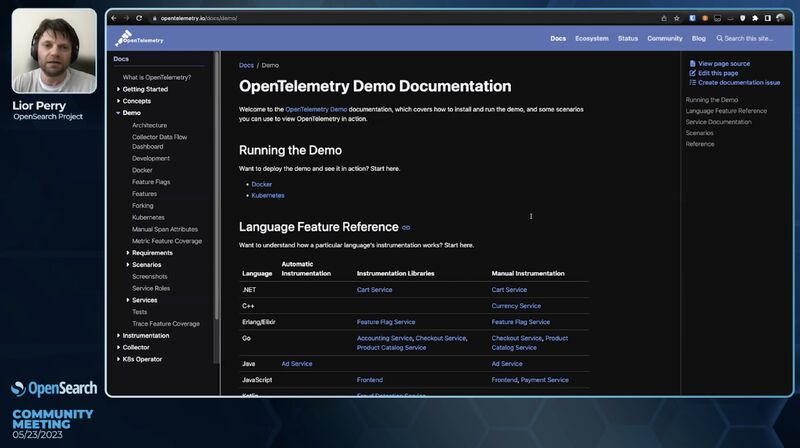Click the Edit this page pencil icon
800x448 pixels.
[692, 73]
